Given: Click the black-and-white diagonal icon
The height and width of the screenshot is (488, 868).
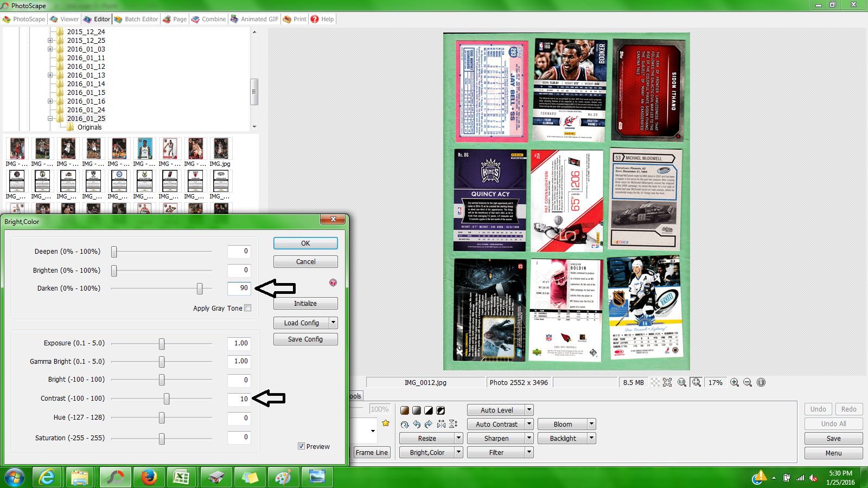Looking at the screenshot, I should click(429, 410).
